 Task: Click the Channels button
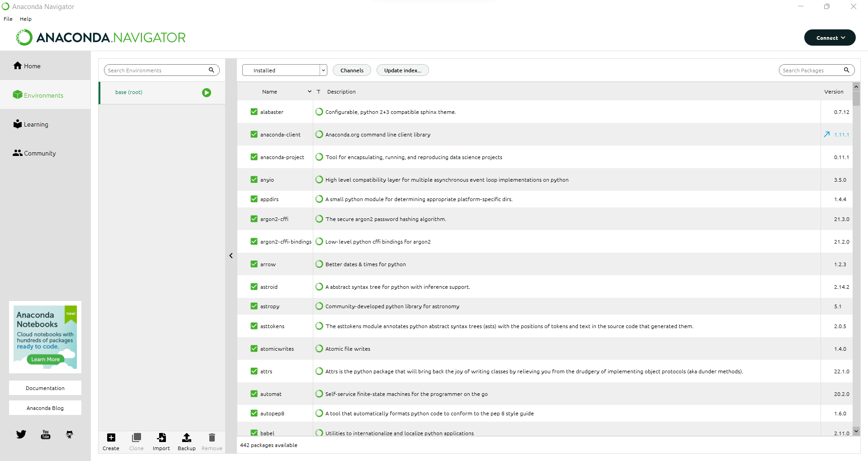[352, 70]
